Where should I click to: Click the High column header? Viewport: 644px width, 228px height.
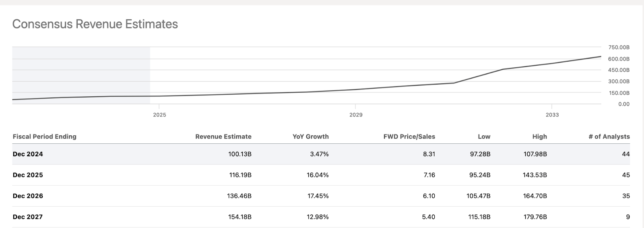coord(539,137)
